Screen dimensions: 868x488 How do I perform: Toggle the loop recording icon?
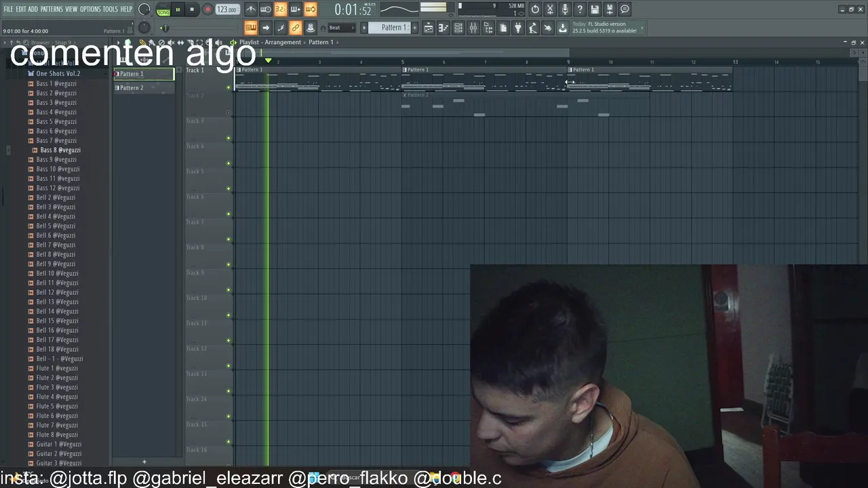(311, 9)
